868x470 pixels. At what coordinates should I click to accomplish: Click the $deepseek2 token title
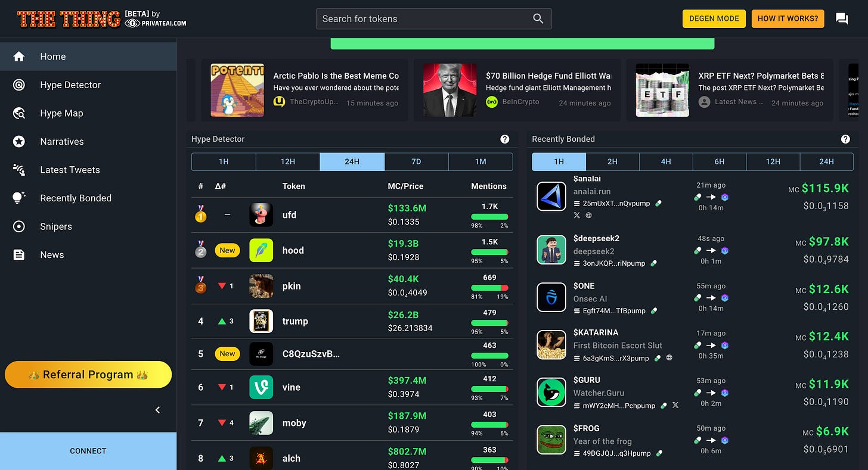coord(596,238)
